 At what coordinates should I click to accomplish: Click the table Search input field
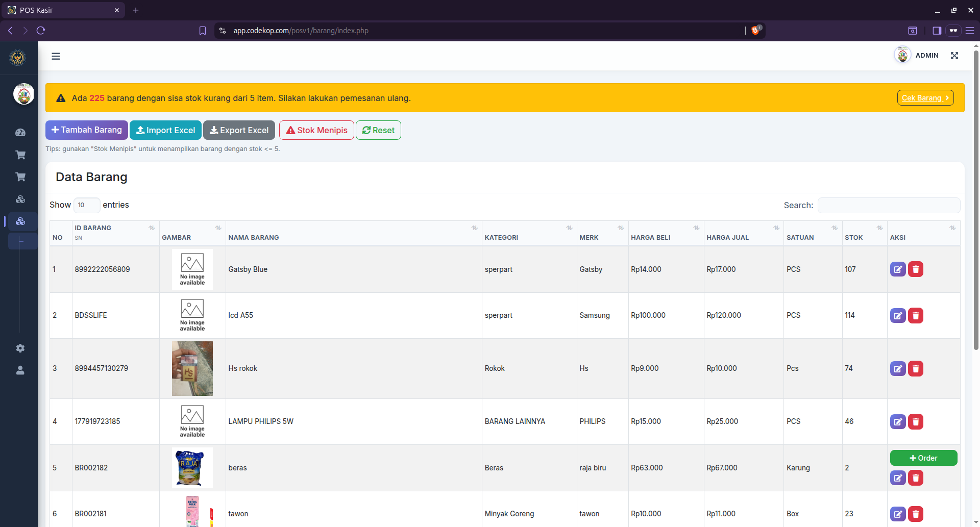(889, 205)
